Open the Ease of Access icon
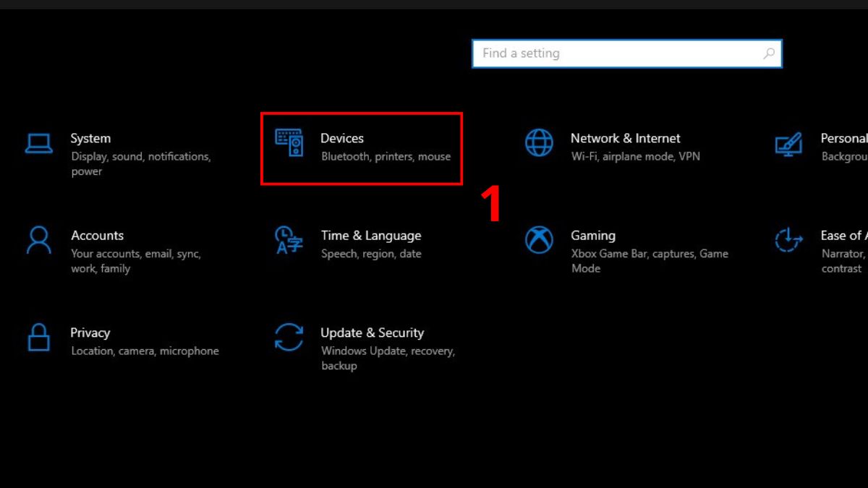Image resolution: width=868 pixels, height=488 pixels. 788,240
